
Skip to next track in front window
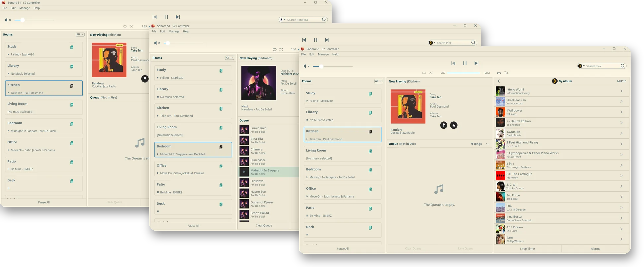[476, 63]
